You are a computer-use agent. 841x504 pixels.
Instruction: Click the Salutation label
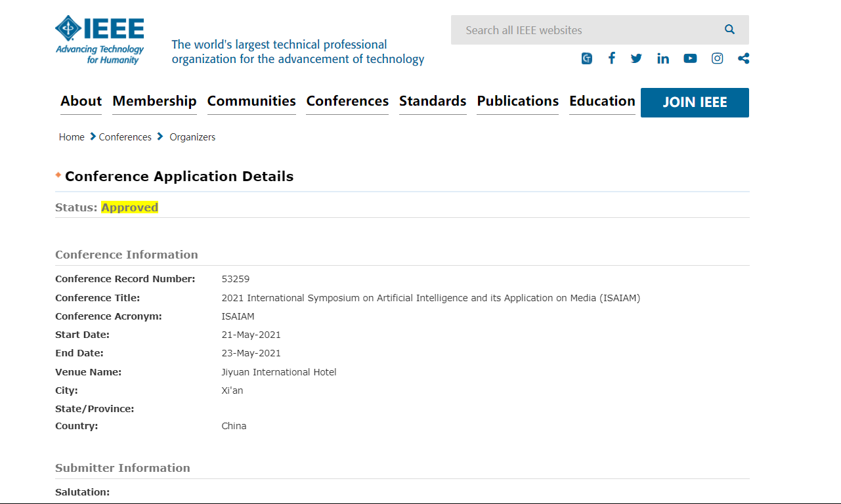click(83, 492)
